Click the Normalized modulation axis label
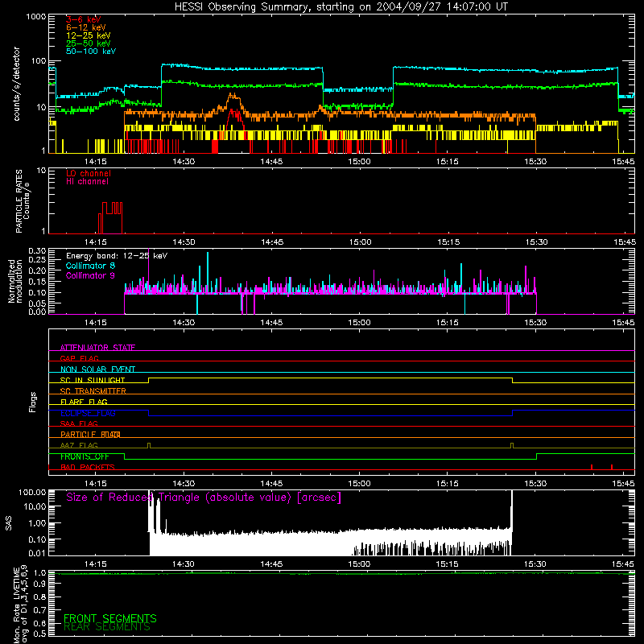The image size is (644, 644). (x=14, y=281)
